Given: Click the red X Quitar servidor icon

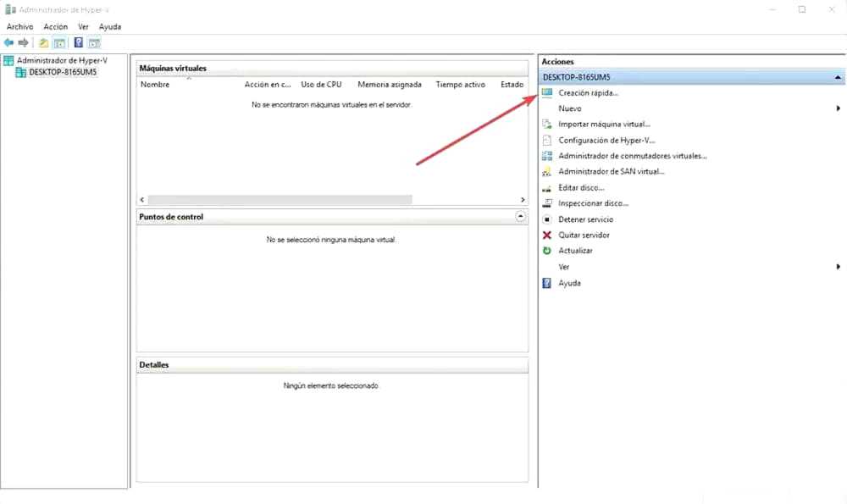Looking at the screenshot, I should 547,235.
